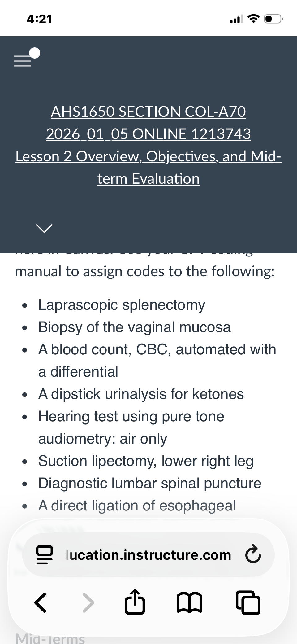Open the AHS1650 SECTION COL-A70 course link
This screenshot has width=297, height=644.
(x=148, y=123)
